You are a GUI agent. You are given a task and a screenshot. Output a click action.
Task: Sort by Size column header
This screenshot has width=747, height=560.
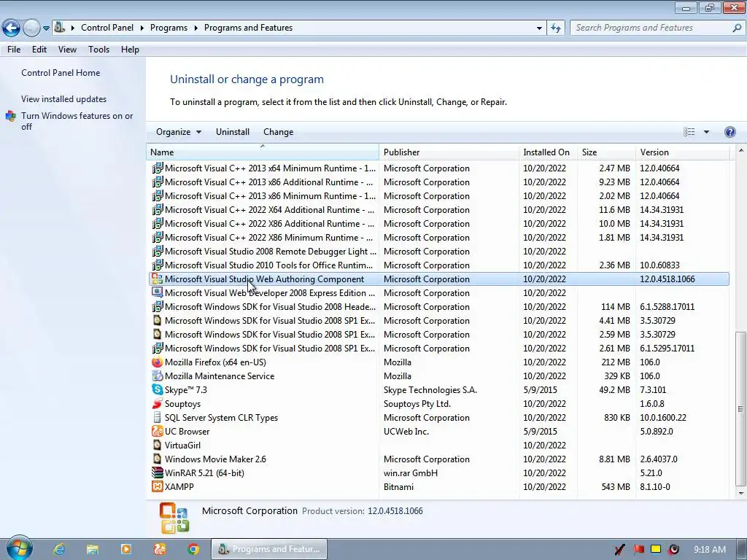coord(606,152)
